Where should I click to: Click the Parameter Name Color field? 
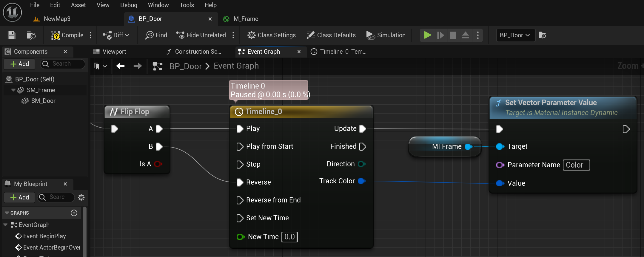[576, 165]
